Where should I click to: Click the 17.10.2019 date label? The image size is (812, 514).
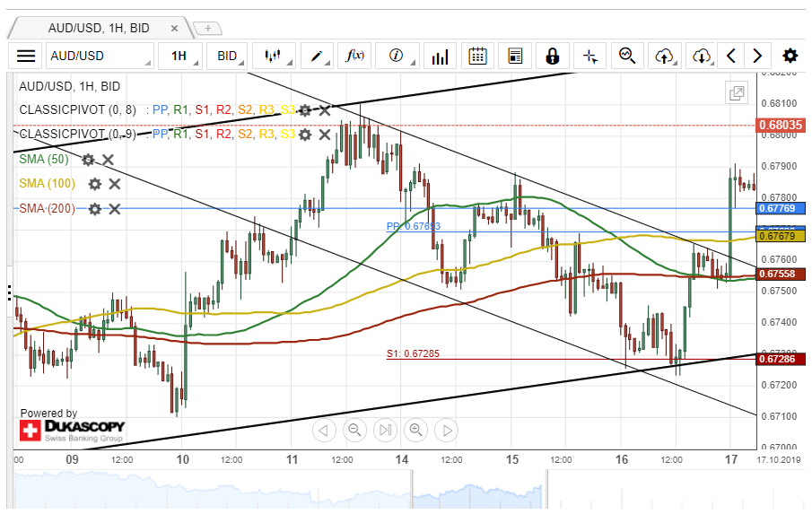(778, 459)
